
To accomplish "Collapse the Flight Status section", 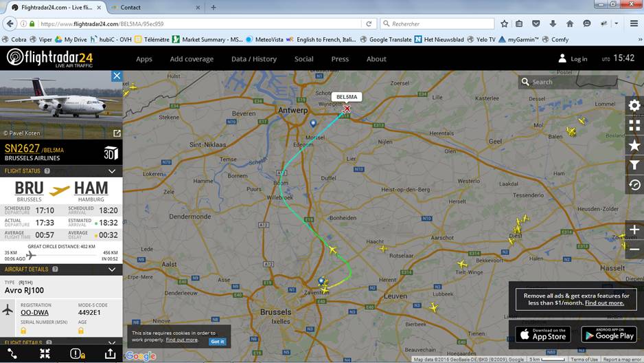I will coord(112,171).
